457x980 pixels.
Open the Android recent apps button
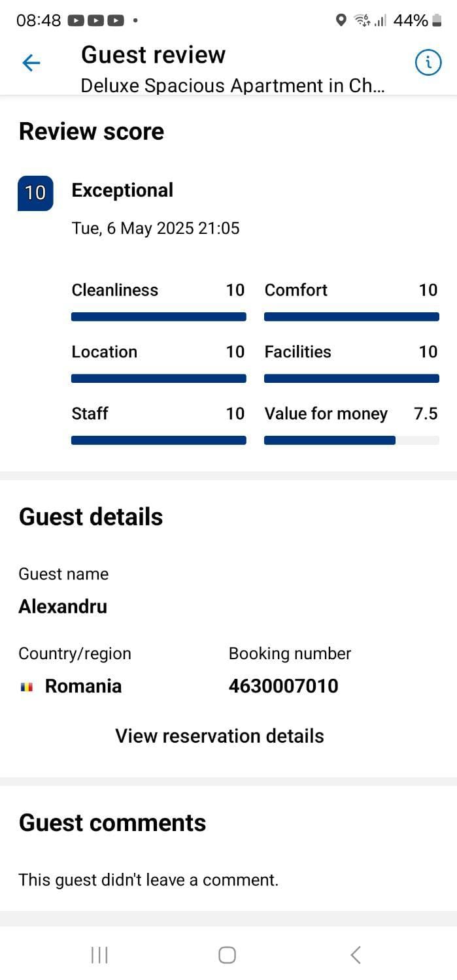click(x=99, y=955)
